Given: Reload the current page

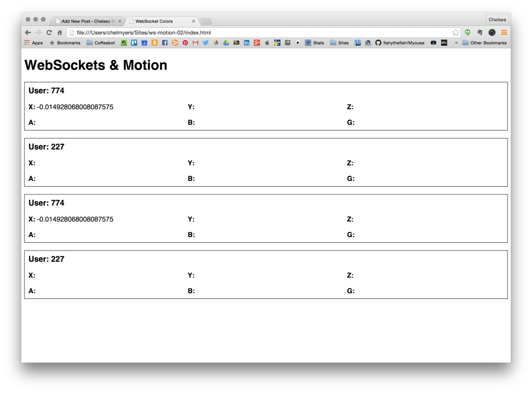Looking at the screenshot, I should point(49,33).
